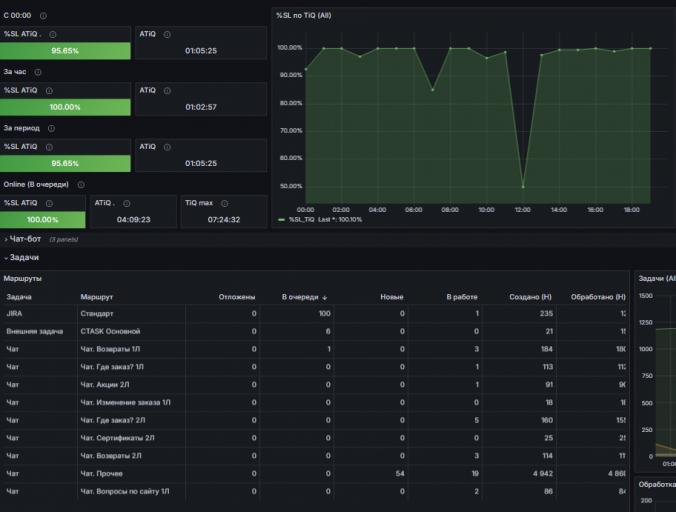676x512 pixels.
Task: Click info icon on TiQ max panel
Action: click(x=225, y=203)
